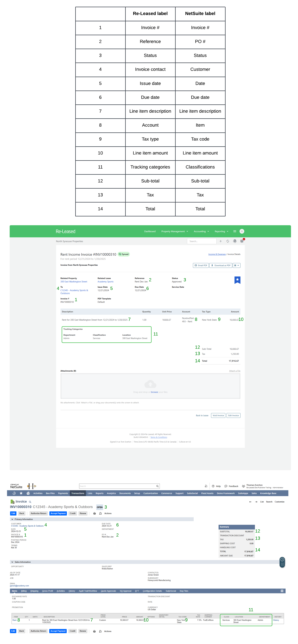The width and height of the screenshot is (298, 644).
Task: Click the Honeycomb company logo
Action: tap(32, 486)
